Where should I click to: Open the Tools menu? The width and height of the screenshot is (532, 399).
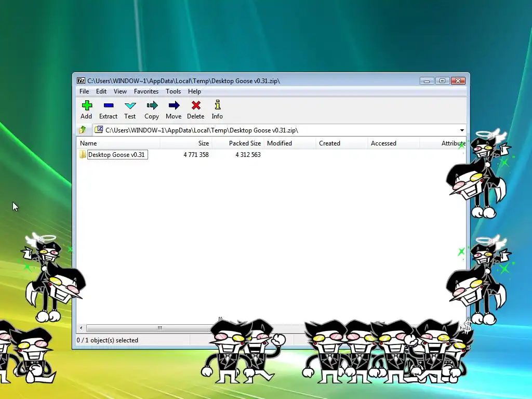pyautogui.click(x=173, y=91)
